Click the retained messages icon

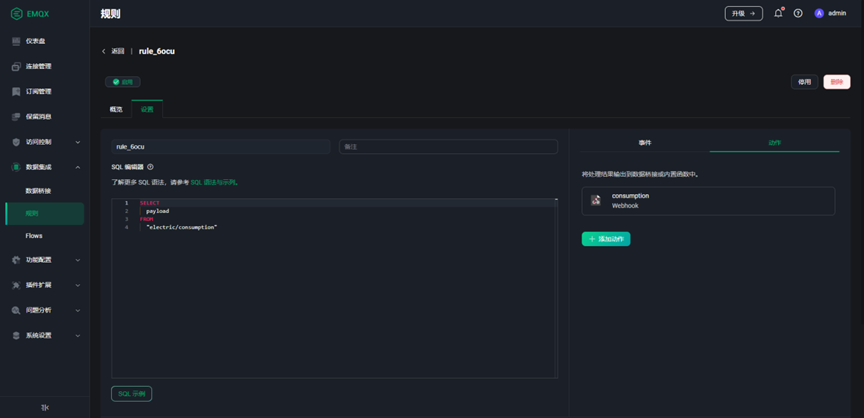coord(17,117)
